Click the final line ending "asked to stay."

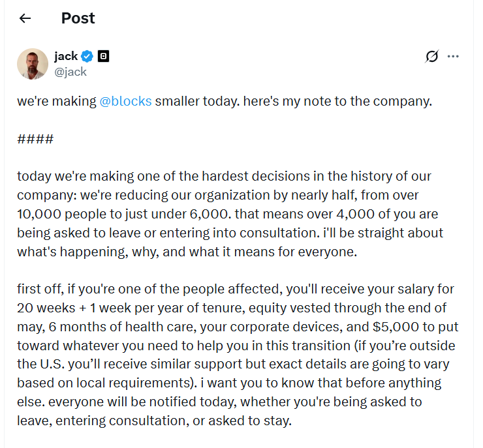click(x=153, y=421)
